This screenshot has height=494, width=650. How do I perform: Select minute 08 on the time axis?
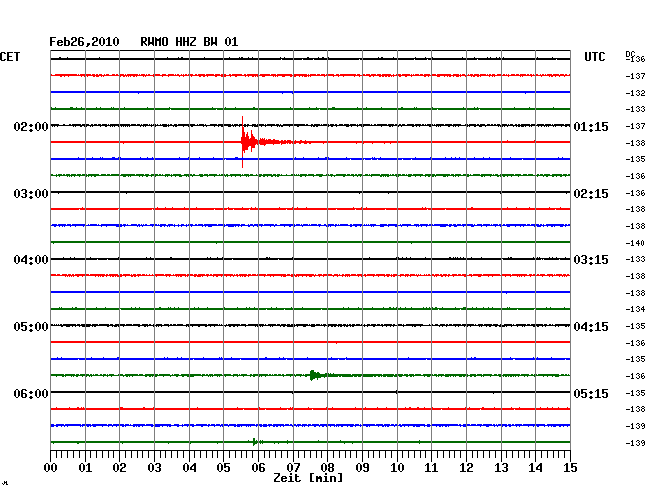327,467
